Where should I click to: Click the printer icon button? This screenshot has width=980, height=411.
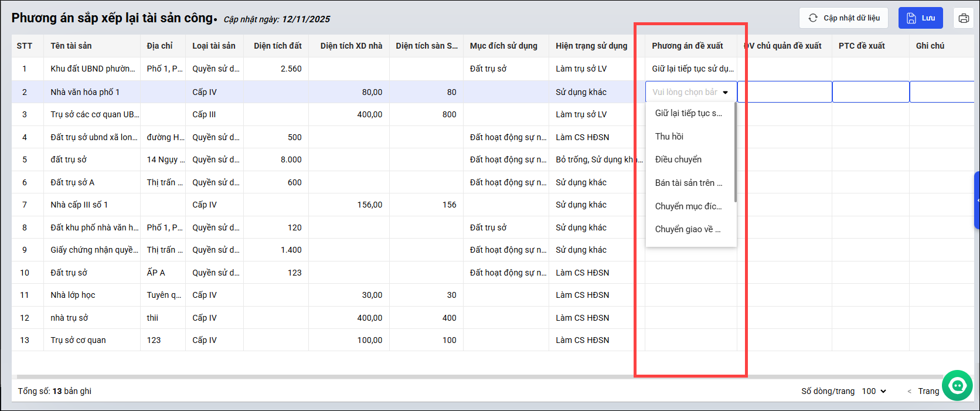click(964, 18)
